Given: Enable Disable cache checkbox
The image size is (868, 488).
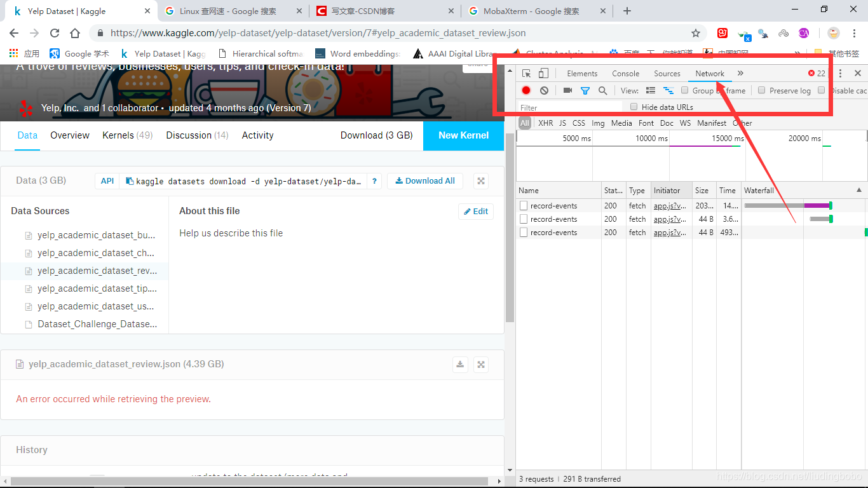Looking at the screenshot, I should (x=821, y=90).
